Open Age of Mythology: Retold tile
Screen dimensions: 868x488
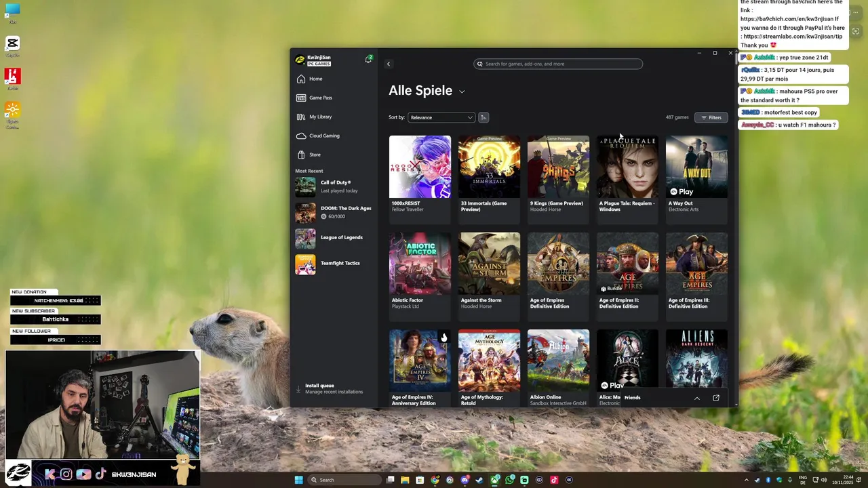[489, 368]
